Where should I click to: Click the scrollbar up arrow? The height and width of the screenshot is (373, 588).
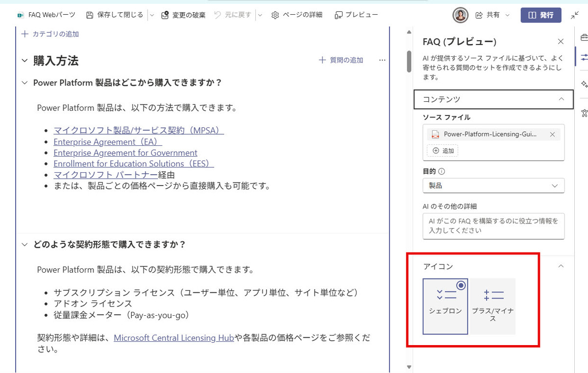coord(409,33)
